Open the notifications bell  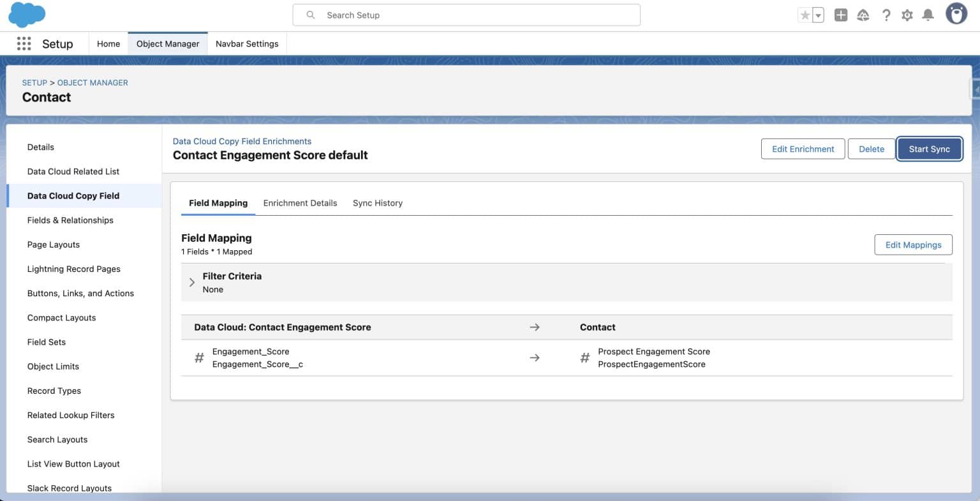(x=928, y=15)
